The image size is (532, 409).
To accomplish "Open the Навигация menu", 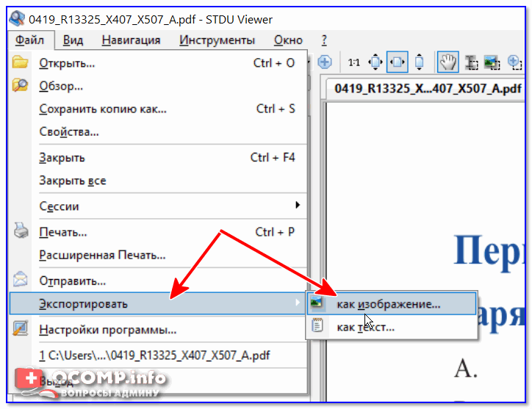I will click(131, 40).
